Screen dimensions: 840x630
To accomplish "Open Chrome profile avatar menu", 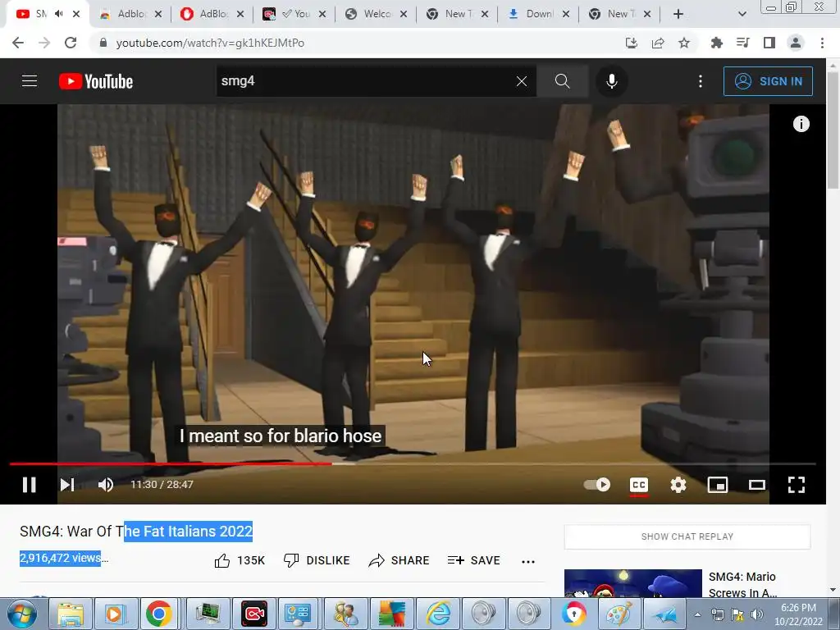I will 796,43.
